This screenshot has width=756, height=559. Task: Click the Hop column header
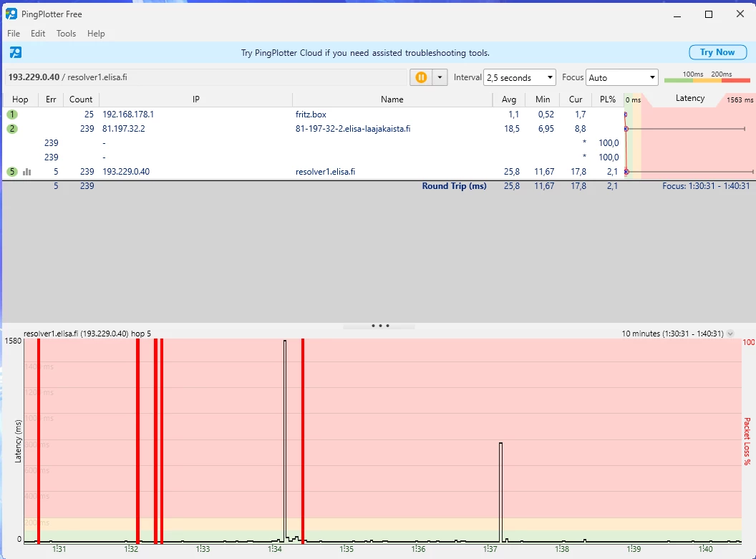tap(20, 99)
